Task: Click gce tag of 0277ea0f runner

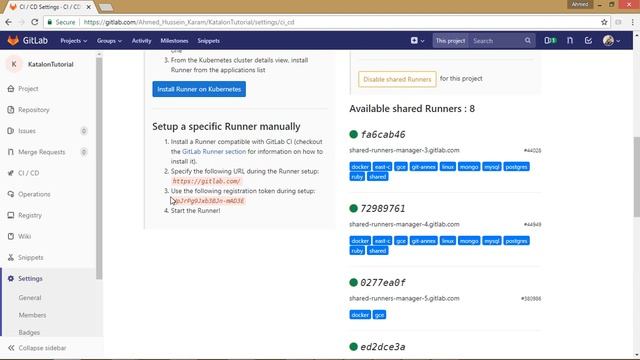Action: pyautogui.click(x=379, y=315)
